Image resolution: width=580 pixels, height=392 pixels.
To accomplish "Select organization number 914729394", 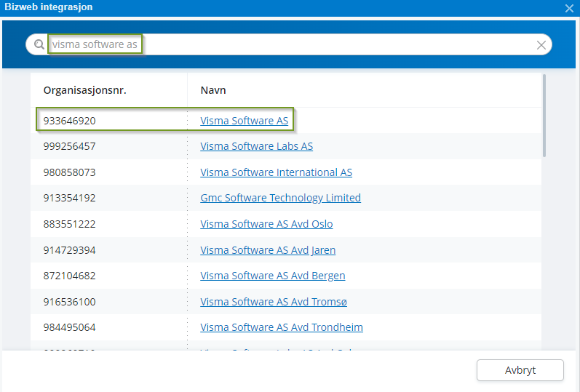I will click(70, 250).
